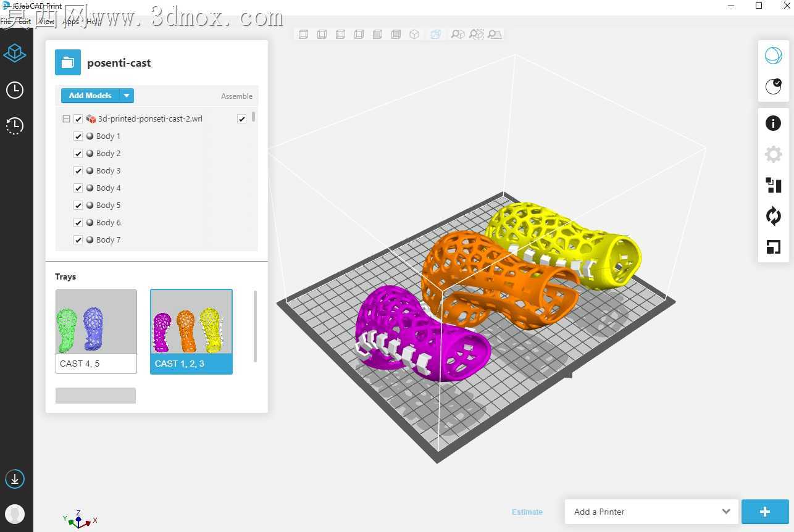Select the first cube view icon in view toolbar

click(303, 35)
